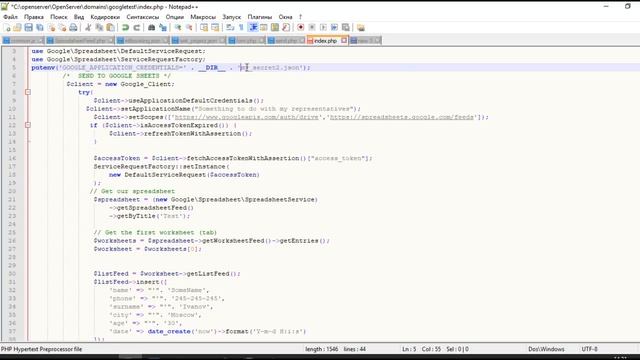Click the Cut scissors icon
The height and width of the screenshot is (360, 640).
pyautogui.click(x=88, y=28)
